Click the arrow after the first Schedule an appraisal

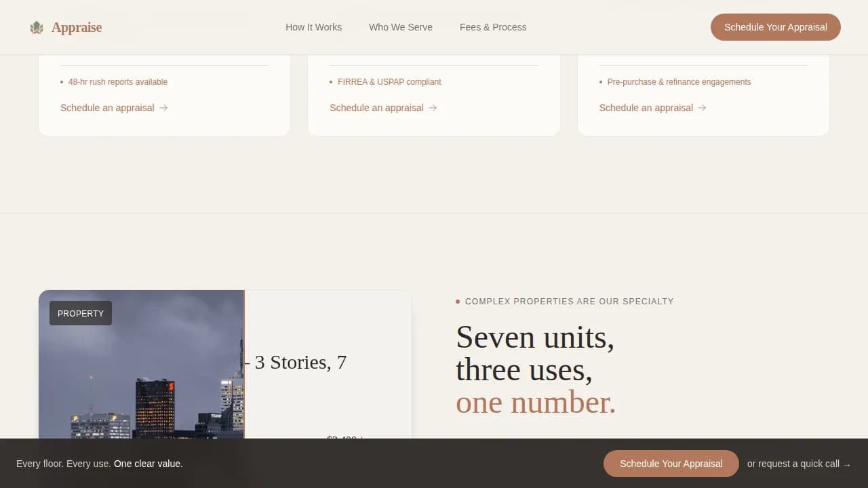163,108
